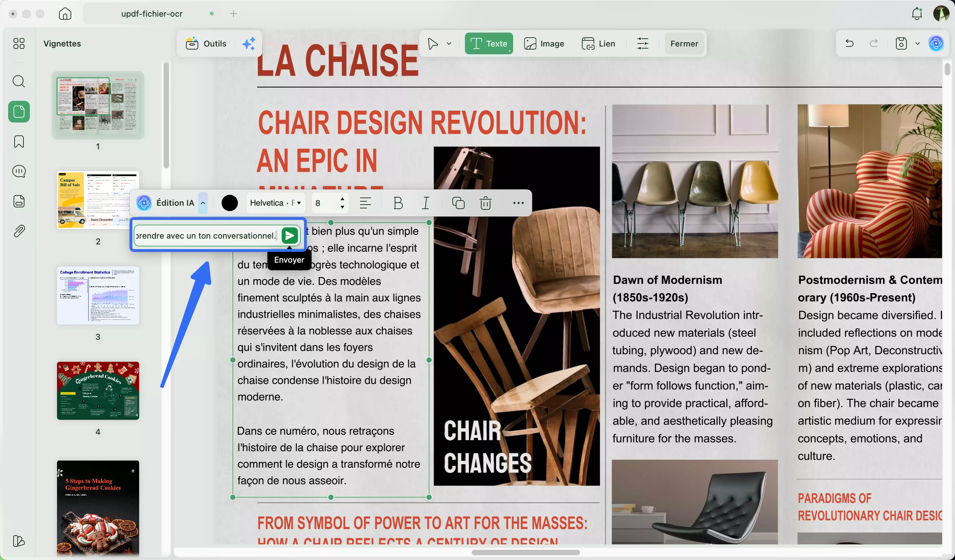
Task: Open the search panel in sidebar
Action: coord(19,81)
